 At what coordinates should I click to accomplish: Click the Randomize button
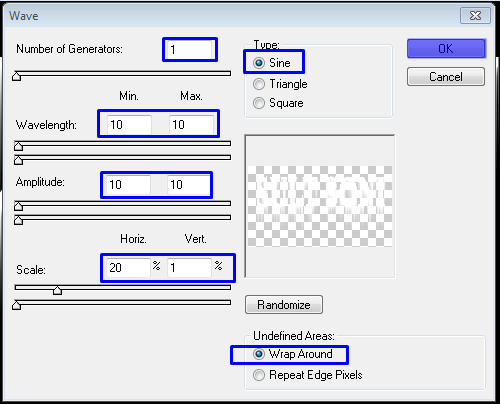point(284,305)
